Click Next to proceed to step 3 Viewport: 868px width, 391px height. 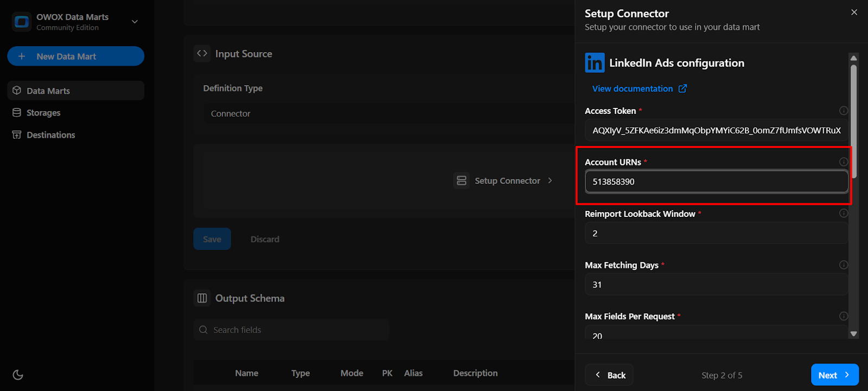pos(835,375)
